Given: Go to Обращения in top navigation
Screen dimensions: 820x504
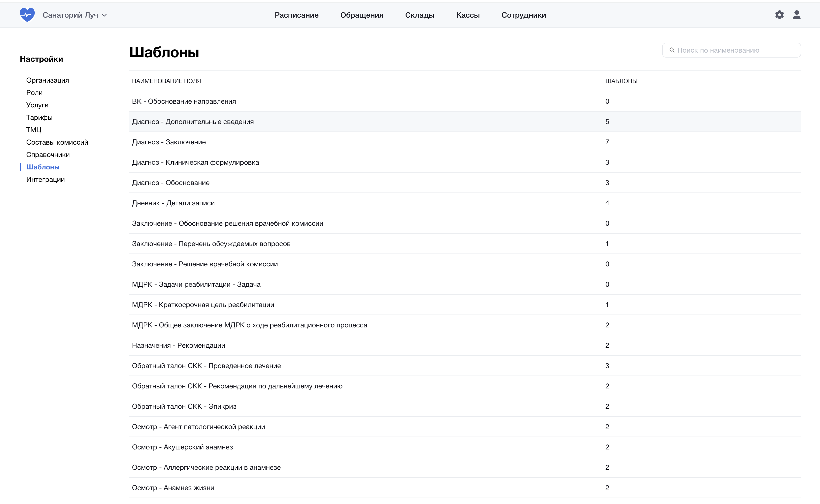Looking at the screenshot, I should click(x=362, y=15).
